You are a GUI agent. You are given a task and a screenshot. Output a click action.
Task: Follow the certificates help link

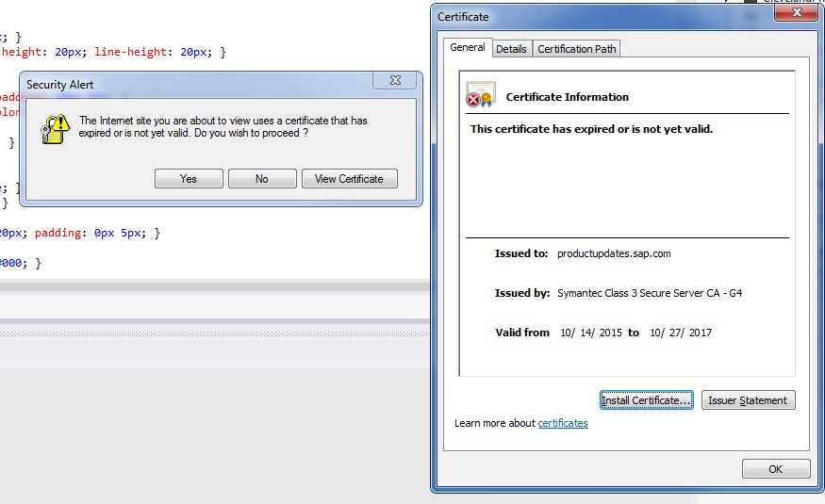point(563,423)
